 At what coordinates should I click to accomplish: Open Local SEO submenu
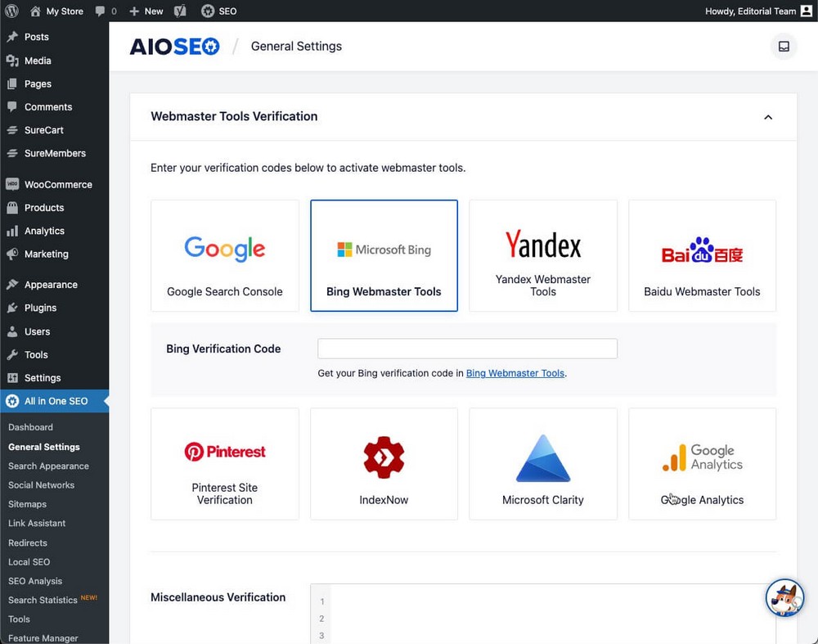point(29,562)
